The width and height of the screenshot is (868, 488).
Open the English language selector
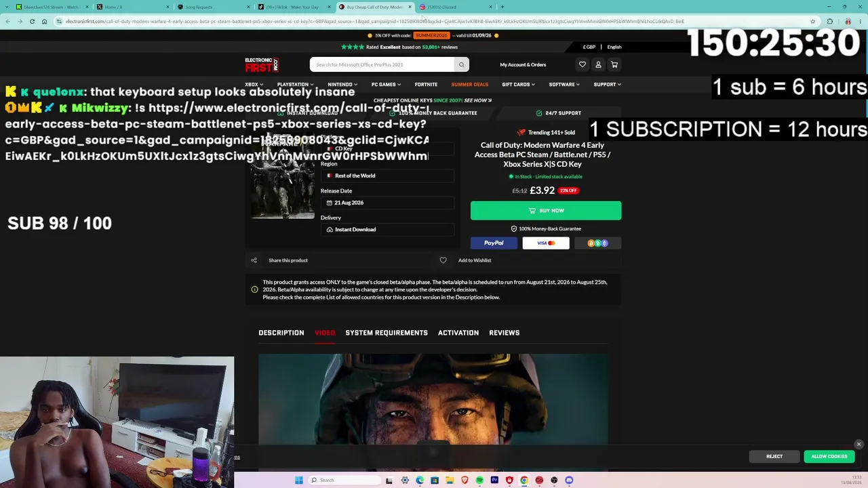(x=614, y=47)
